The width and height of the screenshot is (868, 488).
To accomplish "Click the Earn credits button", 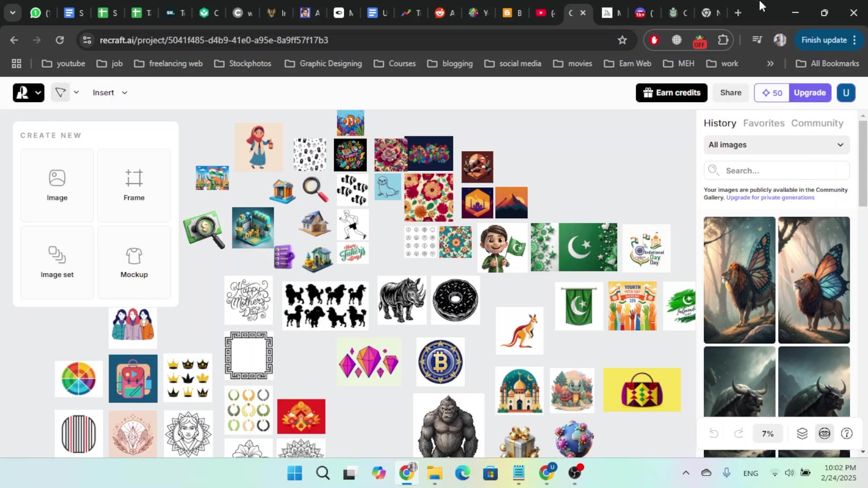I will tap(671, 93).
